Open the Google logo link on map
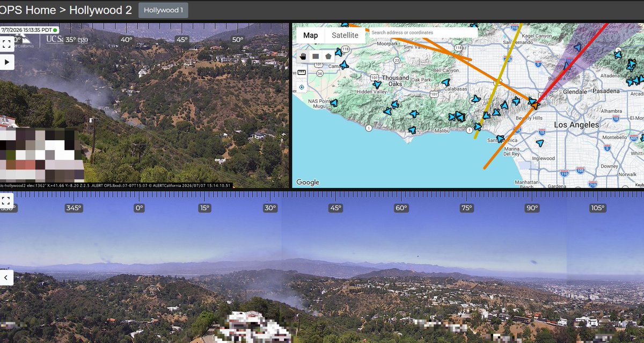The height and width of the screenshot is (343, 644). (308, 182)
